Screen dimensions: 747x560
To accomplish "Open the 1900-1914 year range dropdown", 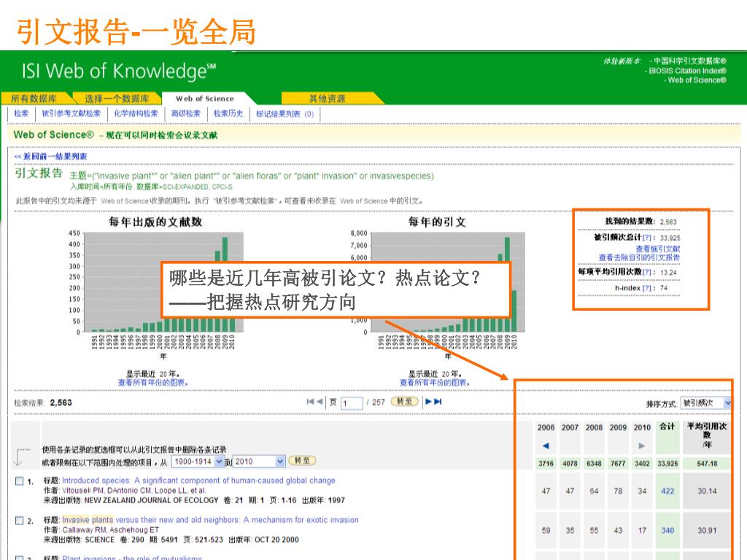I will point(198,462).
